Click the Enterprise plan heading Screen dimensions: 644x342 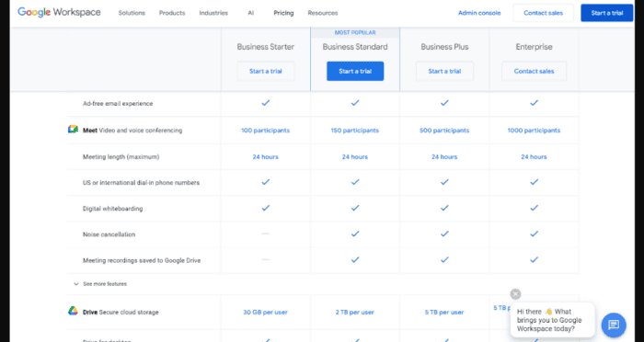(534, 47)
